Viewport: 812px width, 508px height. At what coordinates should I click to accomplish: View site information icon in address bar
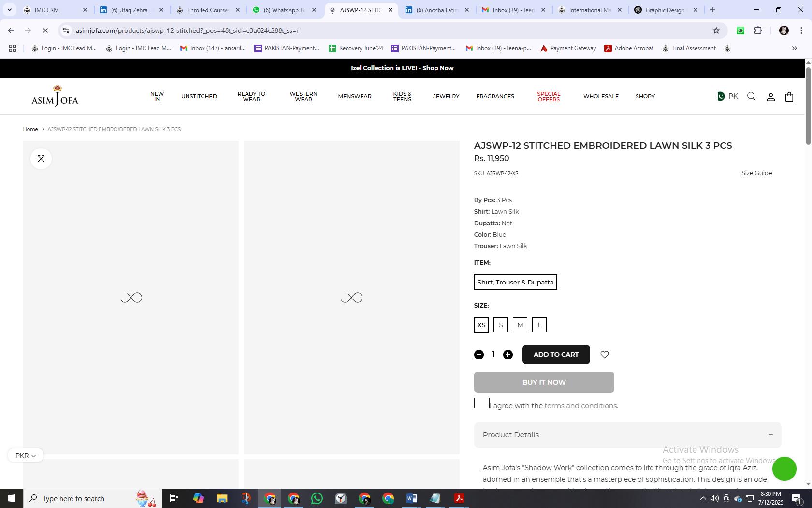(x=66, y=30)
